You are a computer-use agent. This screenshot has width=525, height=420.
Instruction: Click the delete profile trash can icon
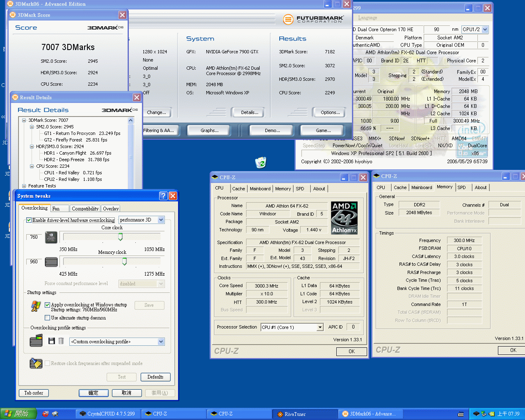pos(61,341)
